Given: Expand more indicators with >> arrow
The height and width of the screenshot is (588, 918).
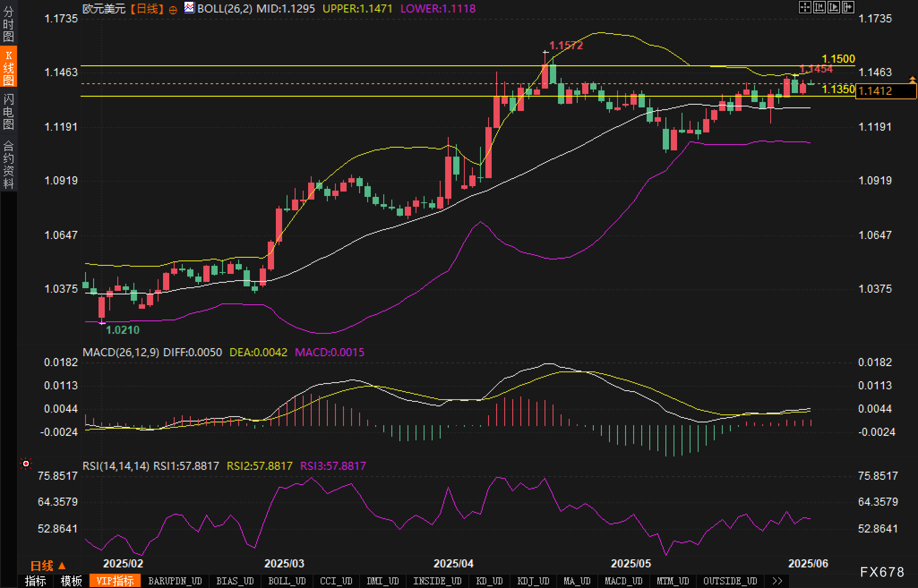Looking at the screenshot, I should click(777, 581).
